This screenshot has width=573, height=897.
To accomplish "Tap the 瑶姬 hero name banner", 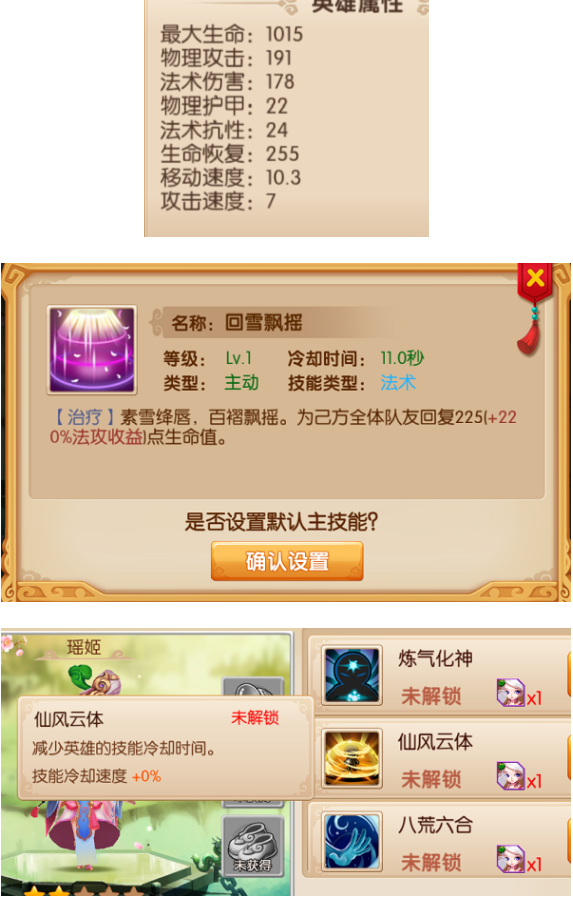I will [x=84, y=648].
